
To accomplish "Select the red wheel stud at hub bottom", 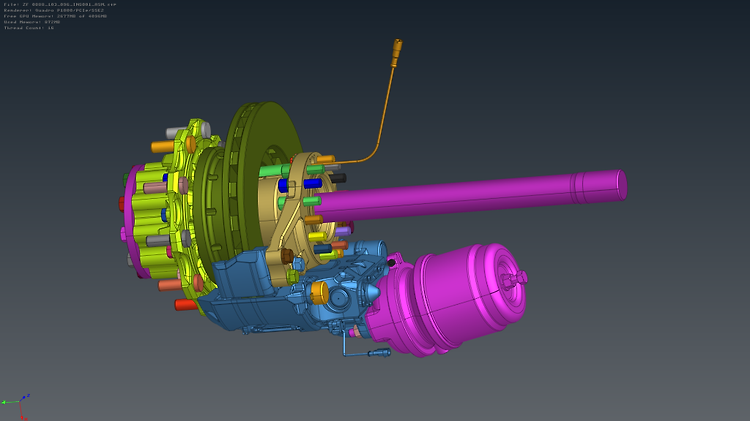I will tap(187, 305).
